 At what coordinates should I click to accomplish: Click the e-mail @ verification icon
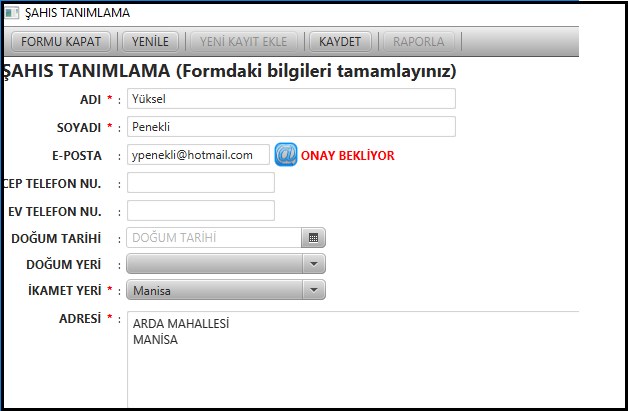coord(286,155)
